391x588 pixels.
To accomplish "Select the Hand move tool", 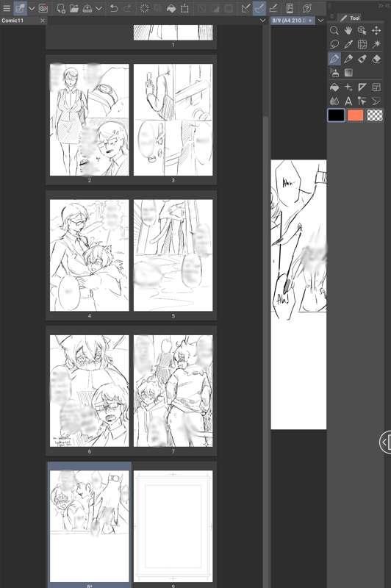I will point(348,30).
